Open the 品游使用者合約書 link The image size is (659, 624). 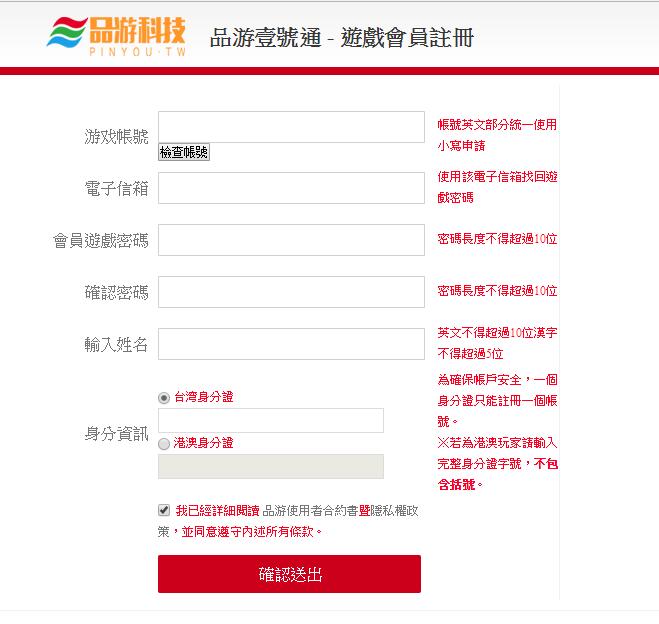310,511
